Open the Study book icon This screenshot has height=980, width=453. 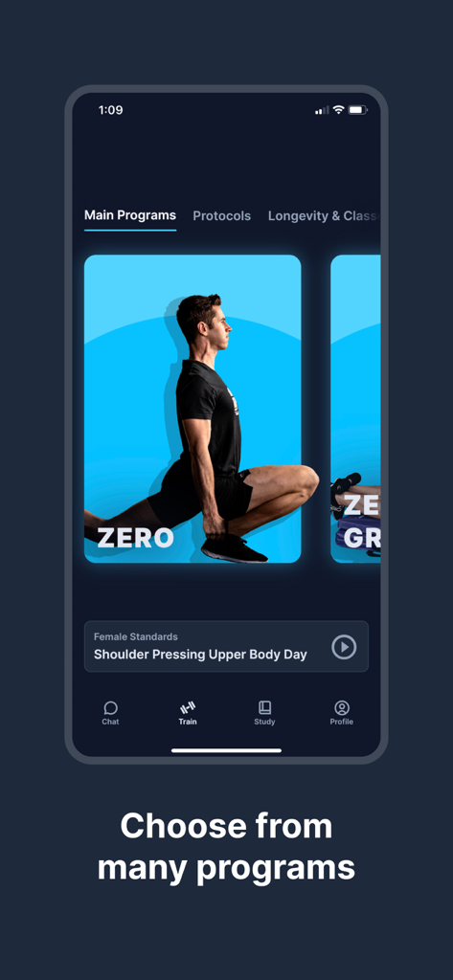coord(264,707)
